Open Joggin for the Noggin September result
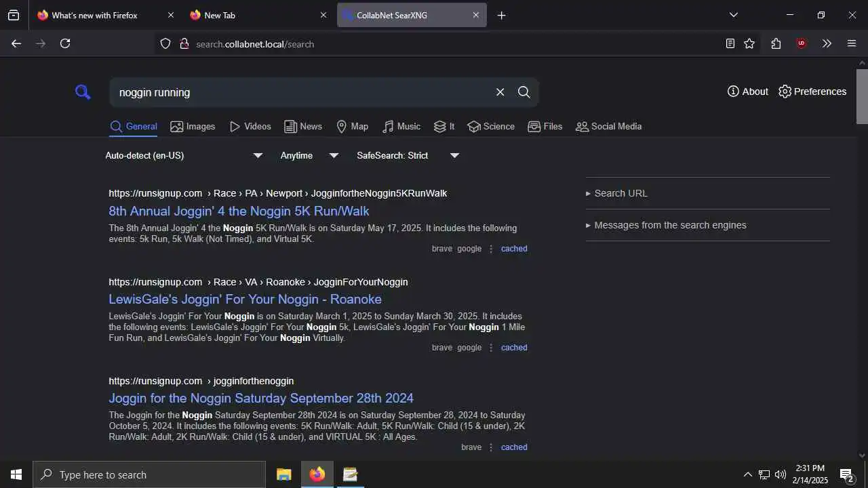868x488 pixels. pos(261,399)
